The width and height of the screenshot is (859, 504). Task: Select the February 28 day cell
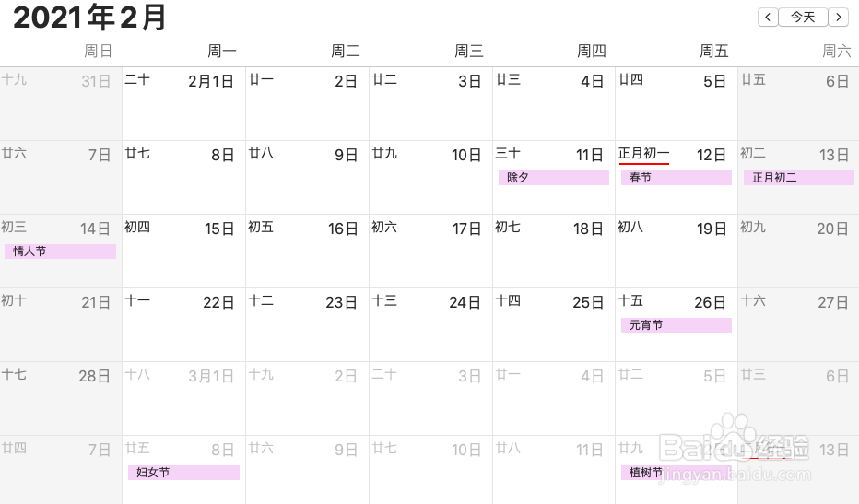point(61,399)
